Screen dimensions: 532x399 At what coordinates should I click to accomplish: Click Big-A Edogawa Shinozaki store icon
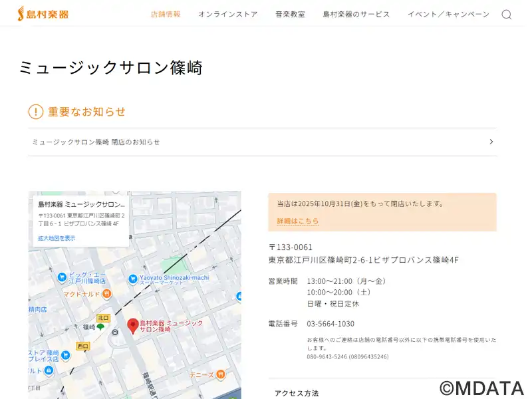pos(62,277)
